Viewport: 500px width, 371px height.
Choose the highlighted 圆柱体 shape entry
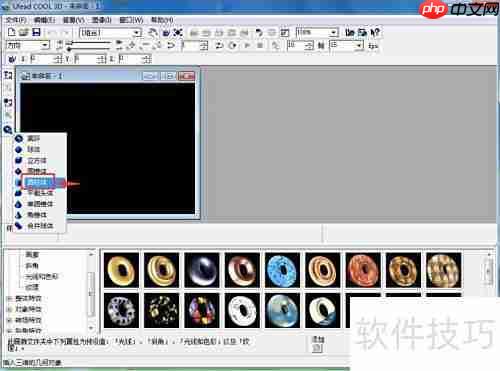pos(40,183)
